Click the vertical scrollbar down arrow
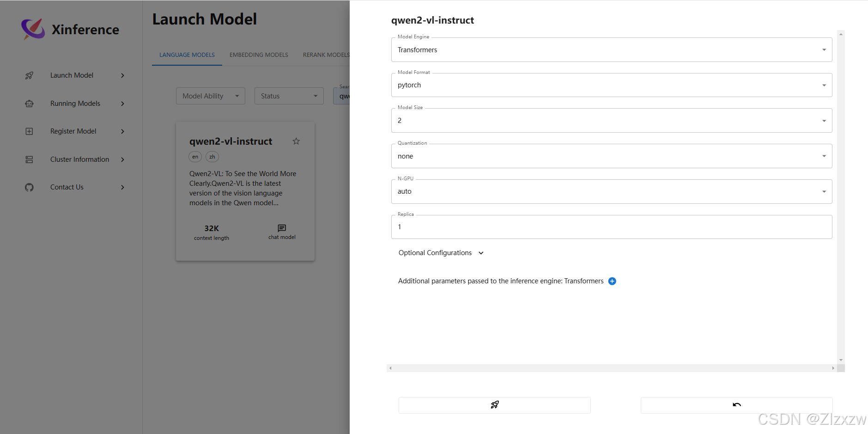 tap(841, 360)
